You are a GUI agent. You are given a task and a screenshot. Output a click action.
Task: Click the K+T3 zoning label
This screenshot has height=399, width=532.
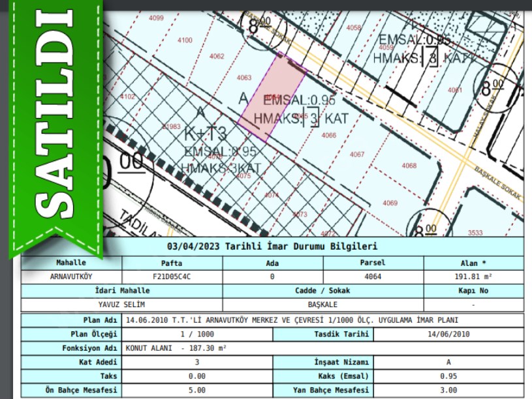point(204,134)
